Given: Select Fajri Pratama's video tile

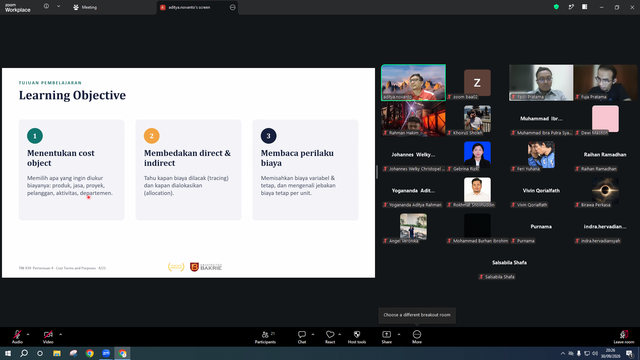Looking at the screenshot, I should point(541,82).
